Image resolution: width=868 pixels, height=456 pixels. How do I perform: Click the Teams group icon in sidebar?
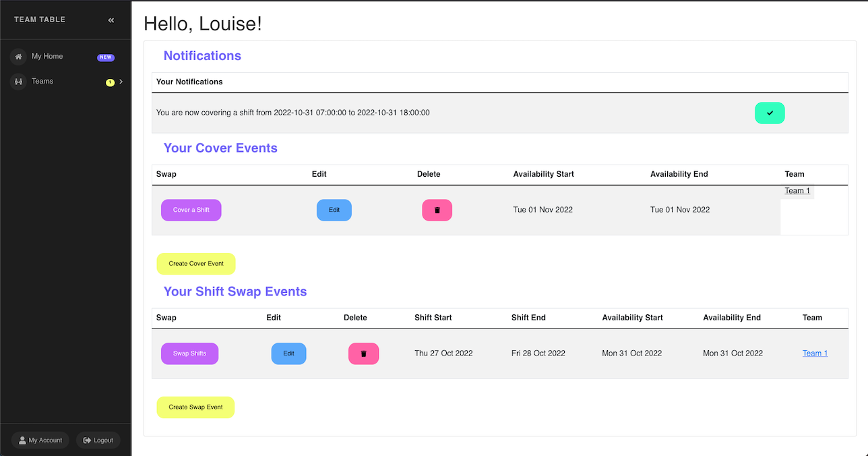[x=18, y=82]
